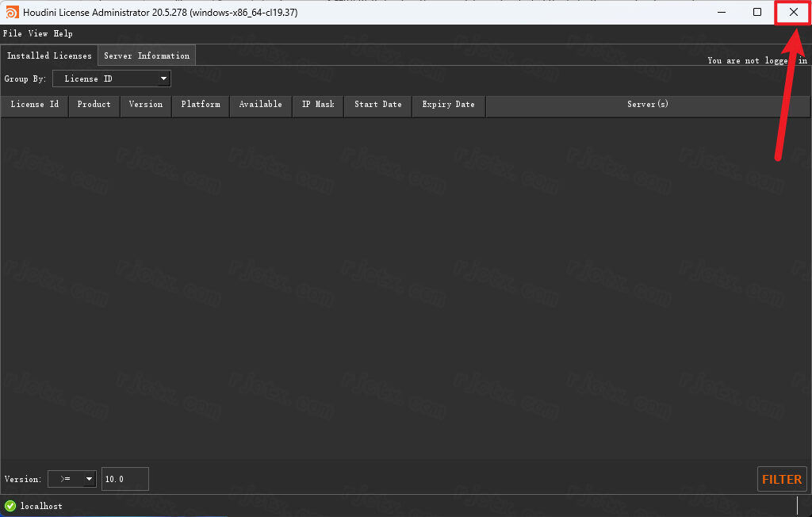Maximize the License Administrator window
This screenshot has height=517, width=812.
click(757, 13)
